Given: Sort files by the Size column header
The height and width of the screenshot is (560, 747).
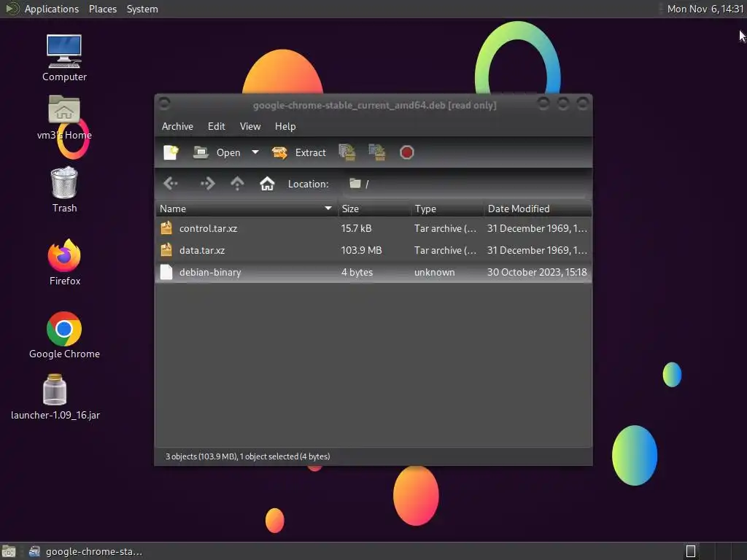Looking at the screenshot, I should (x=374, y=209).
